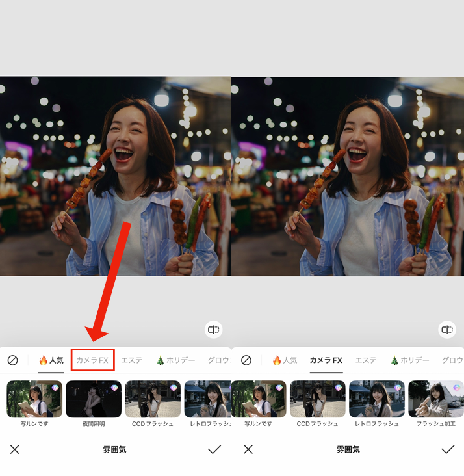Pick the レトロフラッシュ filter on the left screen
Screen dimensions: 464x476
pos(207,399)
